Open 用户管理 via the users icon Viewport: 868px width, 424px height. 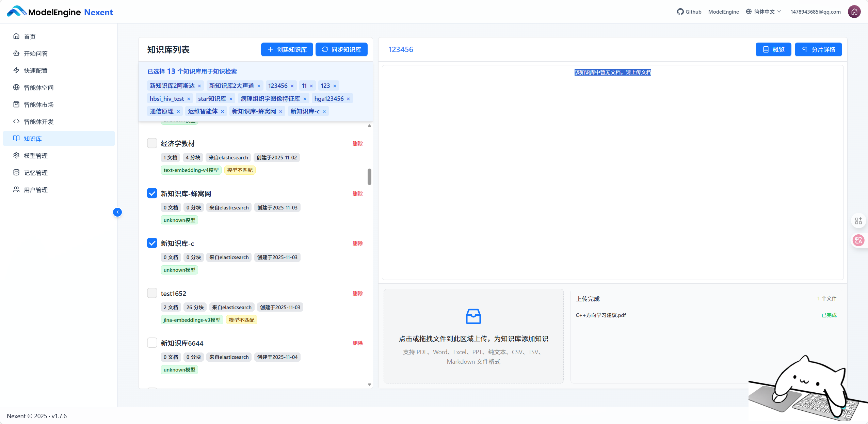[x=16, y=190]
